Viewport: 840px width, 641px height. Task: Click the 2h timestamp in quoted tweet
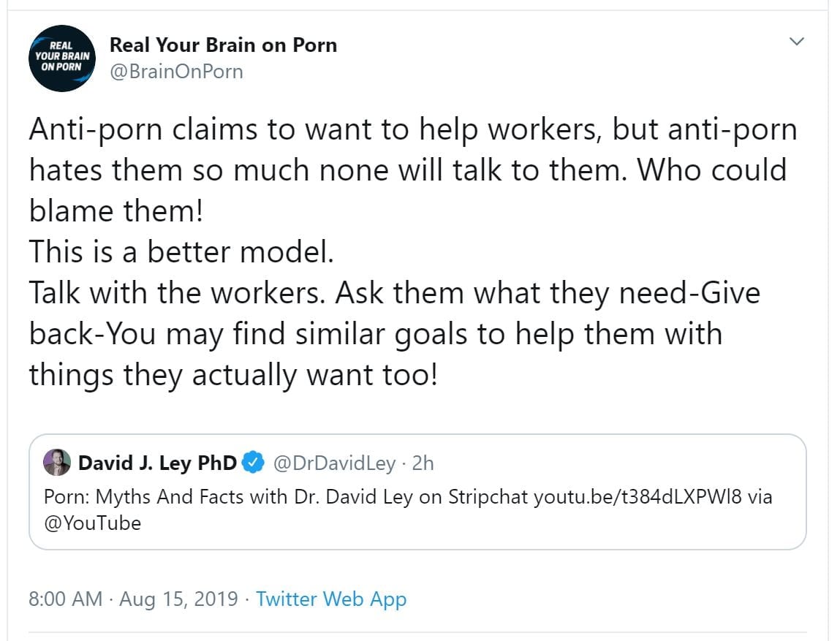[x=423, y=463]
